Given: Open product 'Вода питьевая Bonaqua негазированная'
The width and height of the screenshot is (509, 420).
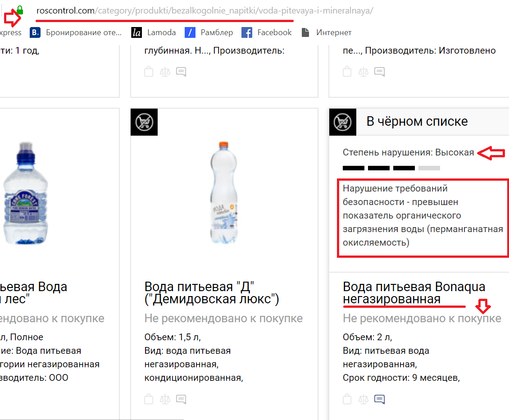Looking at the screenshot, I should click(x=414, y=292).
